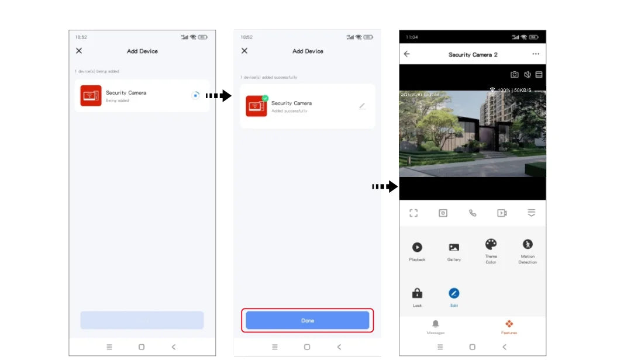617x364 pixels.
Task: Collapse the control bar with the chevron icon
Action: 531,213
